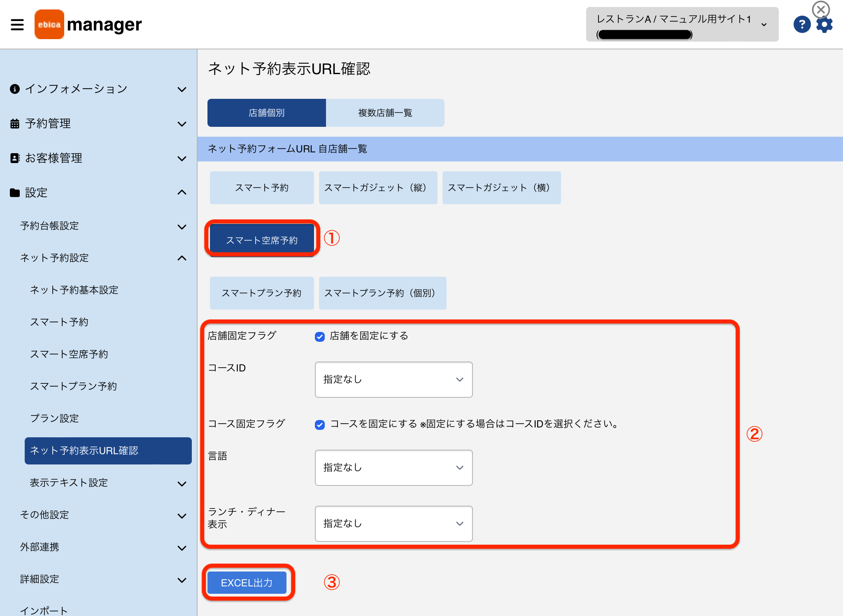Select the スマートプラン予約 button in main panel
Image resolution: width=843 pixels, height=616 pixels.
point(262,293)
